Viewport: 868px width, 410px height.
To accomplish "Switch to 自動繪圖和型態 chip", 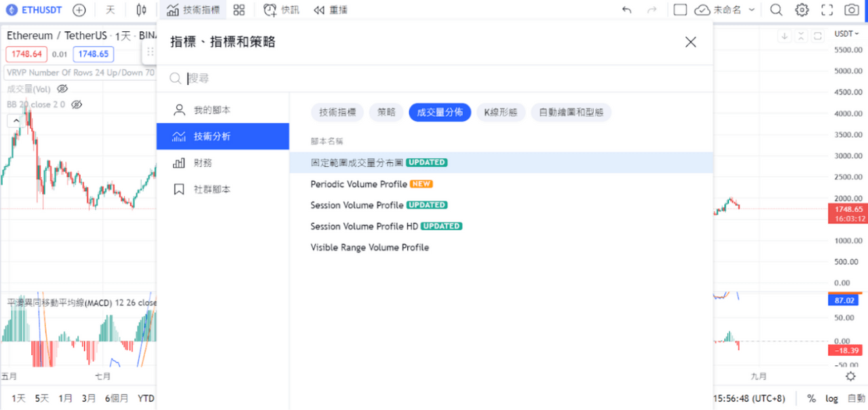I will point(571,113).
